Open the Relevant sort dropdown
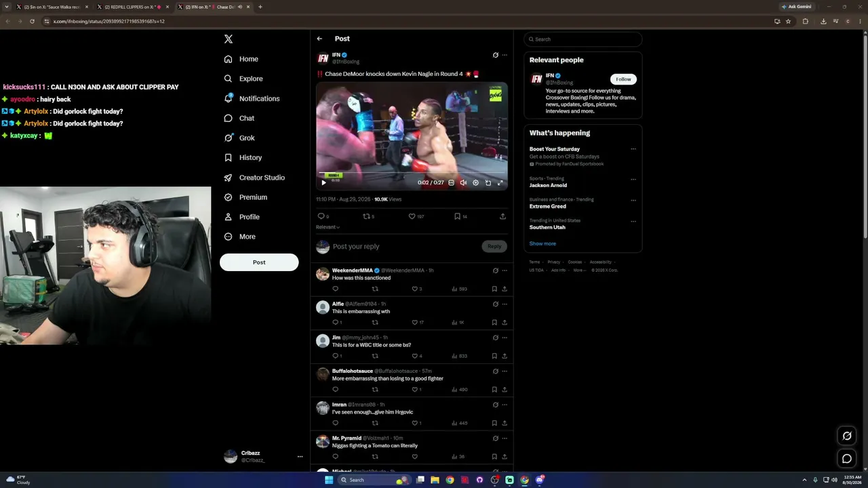The width and height of the screenshot is (868, 488). pos(328,227)
